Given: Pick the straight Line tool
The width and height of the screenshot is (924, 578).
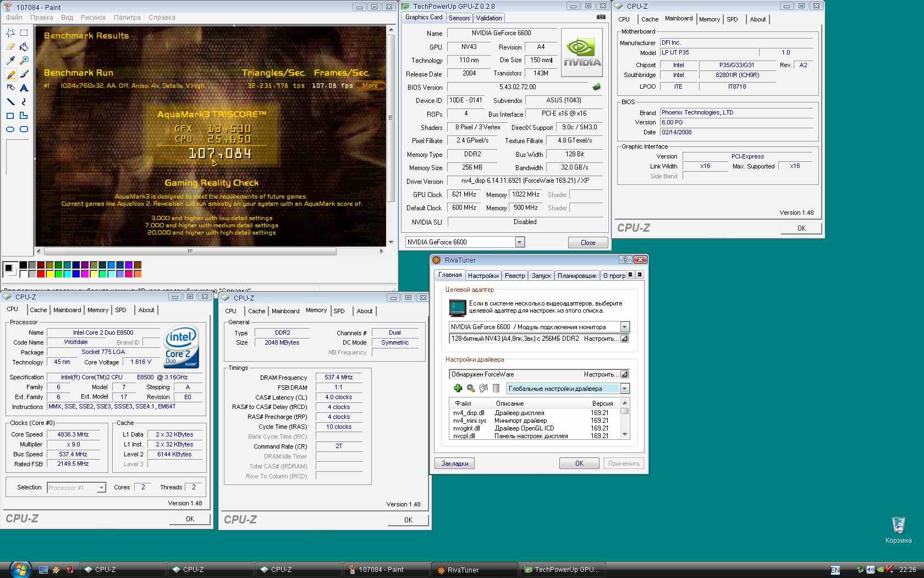Looking at the screenshot, I should tap(10, 102).
